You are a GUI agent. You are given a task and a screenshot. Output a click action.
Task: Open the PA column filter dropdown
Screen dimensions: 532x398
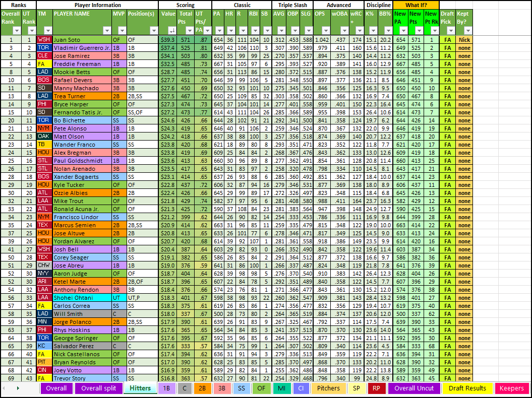pyautogui.click(x=219, y=31)
